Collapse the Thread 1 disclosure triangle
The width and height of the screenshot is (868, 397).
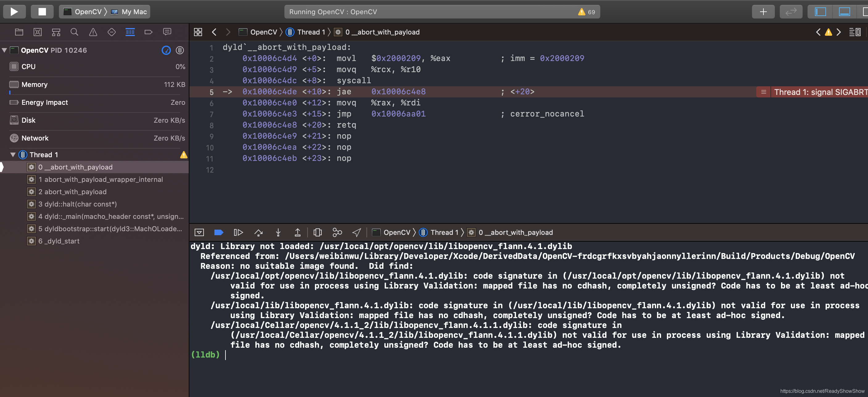pyautogui.click(x=13, y=154)
